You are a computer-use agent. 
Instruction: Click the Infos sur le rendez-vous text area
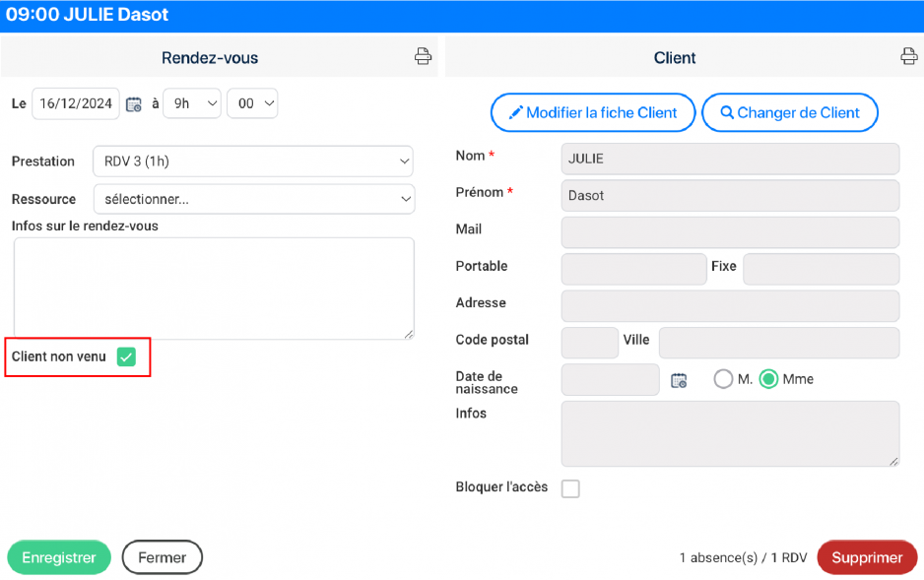click(211, 286)
